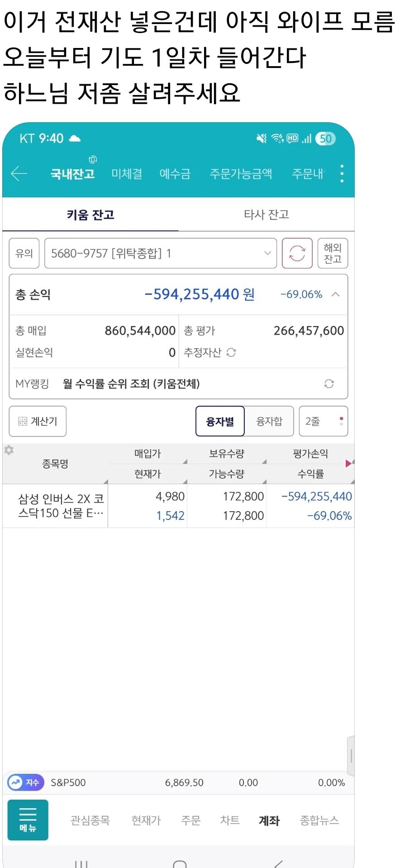The height and width of the screenshot is (868, 395).
Task: Switch to 타사 잔고 tab
Action: (267, 214)
